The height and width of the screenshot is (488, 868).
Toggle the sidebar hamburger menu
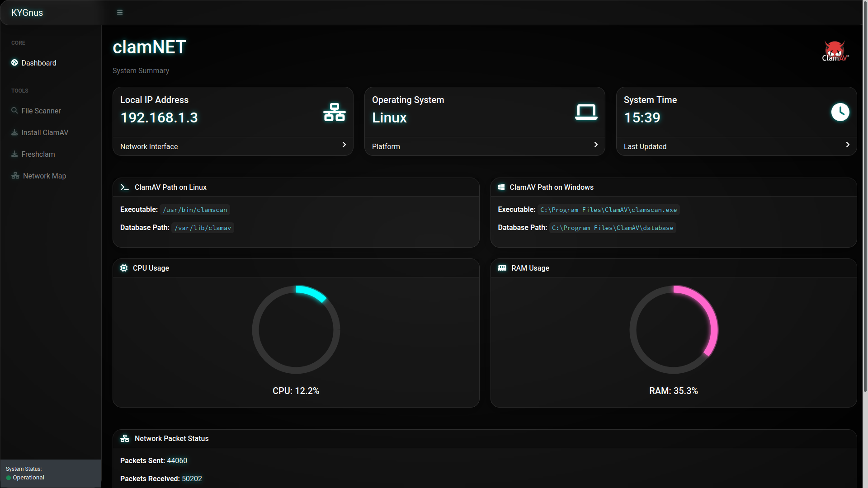coord(120,12)
